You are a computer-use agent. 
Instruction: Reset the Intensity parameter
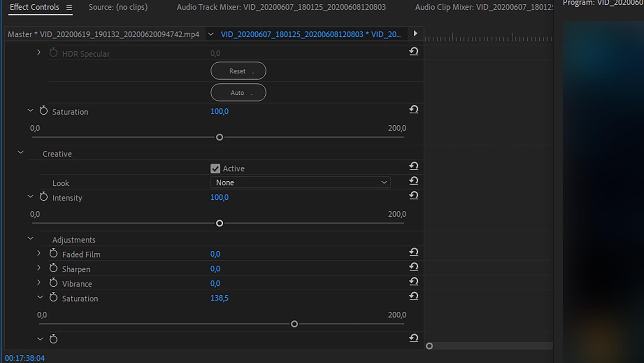pos(414,195)
